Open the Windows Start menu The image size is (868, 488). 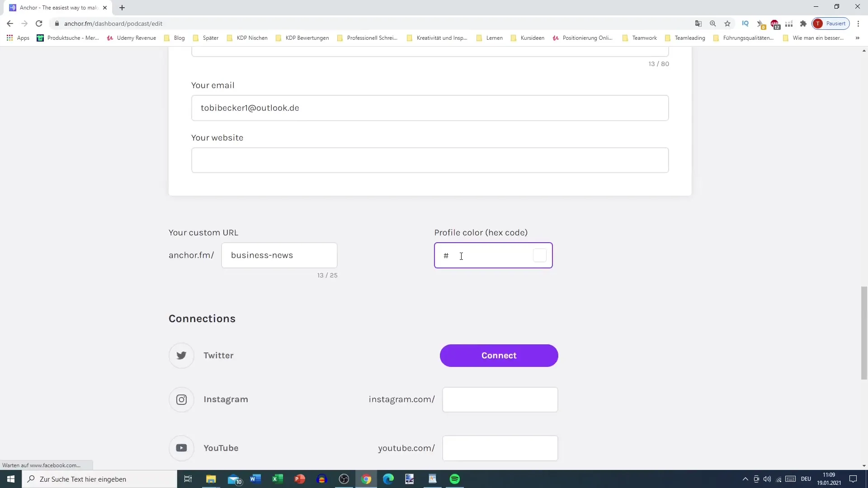point(11,479)
